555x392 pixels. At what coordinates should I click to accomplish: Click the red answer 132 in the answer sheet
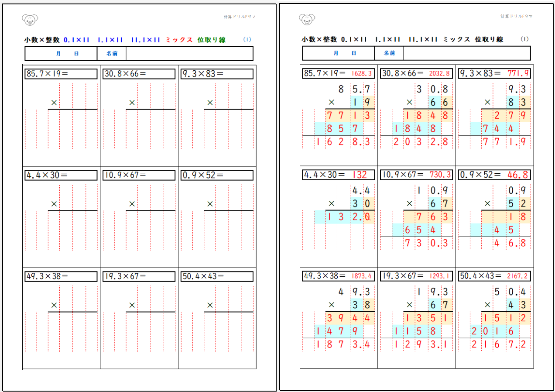[360, 175]
